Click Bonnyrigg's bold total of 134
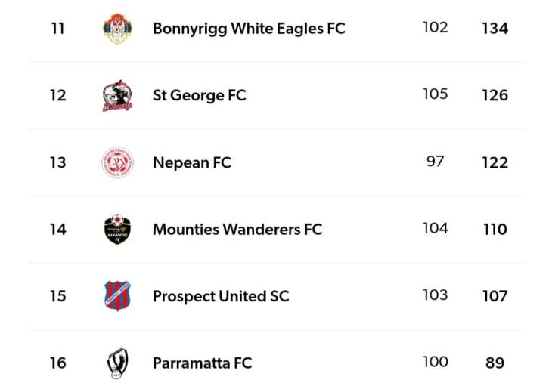 495,29
